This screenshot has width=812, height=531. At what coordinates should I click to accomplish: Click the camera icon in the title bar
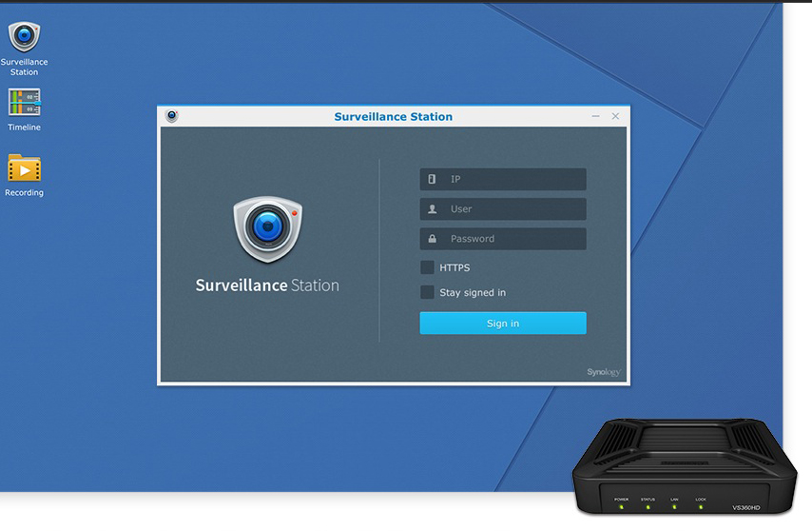pos(172,116)
